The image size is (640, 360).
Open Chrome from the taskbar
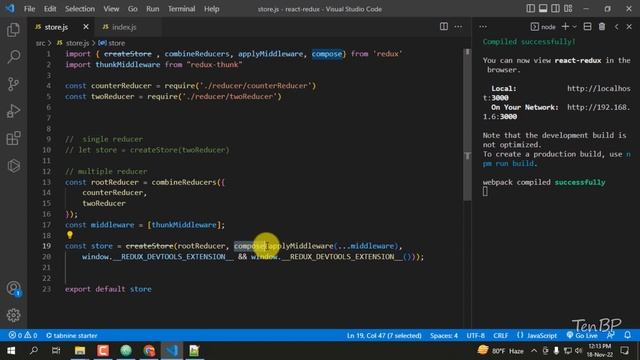point(149,351)
